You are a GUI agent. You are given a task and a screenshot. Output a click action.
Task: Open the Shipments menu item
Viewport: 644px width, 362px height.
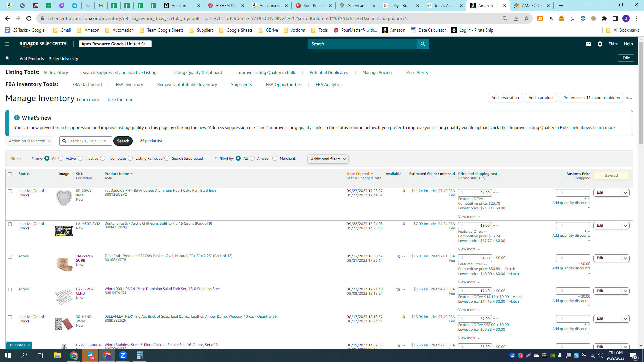pyautogui.click(x=241, y=85)
